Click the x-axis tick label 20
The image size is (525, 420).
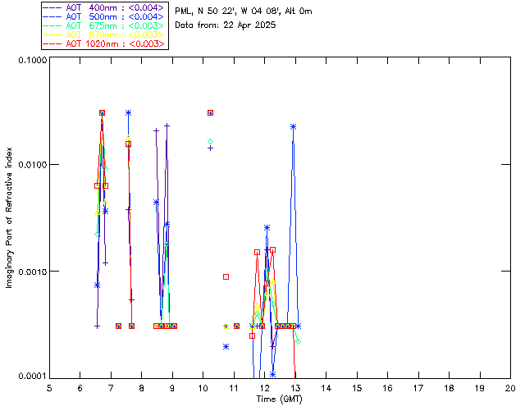pyautogui.click(x=510, y=388)
